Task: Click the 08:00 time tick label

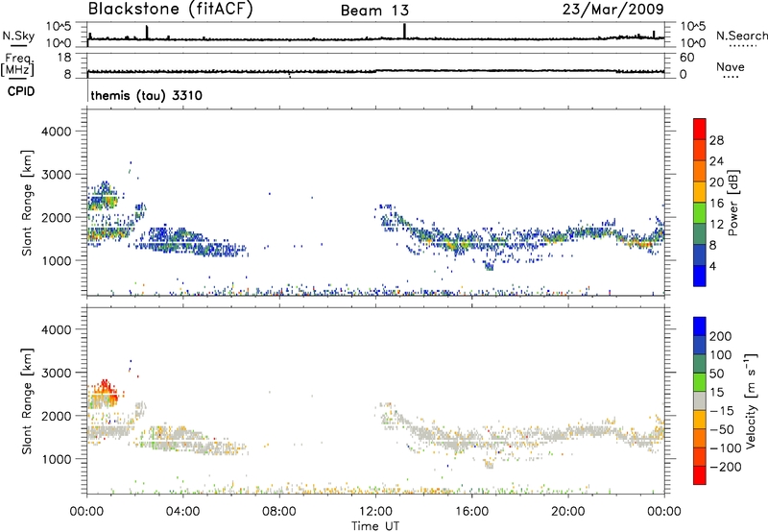Action: click(x=279, y=512)
